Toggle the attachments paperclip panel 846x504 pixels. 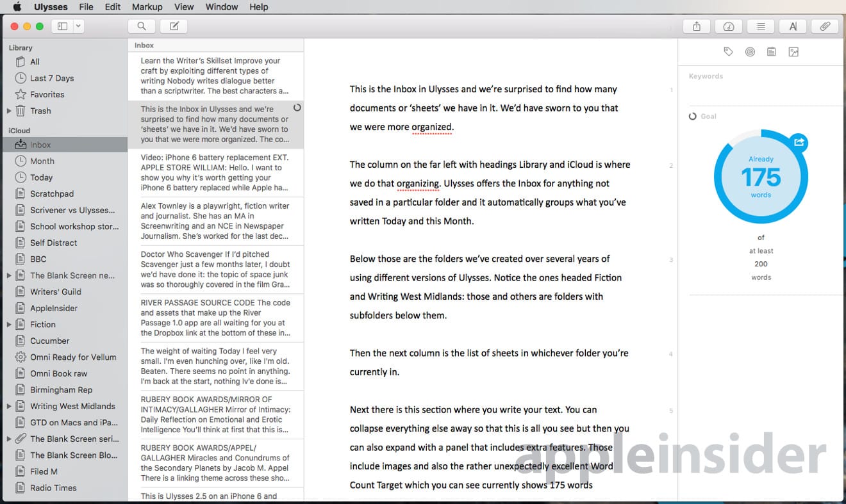point(825,26)
